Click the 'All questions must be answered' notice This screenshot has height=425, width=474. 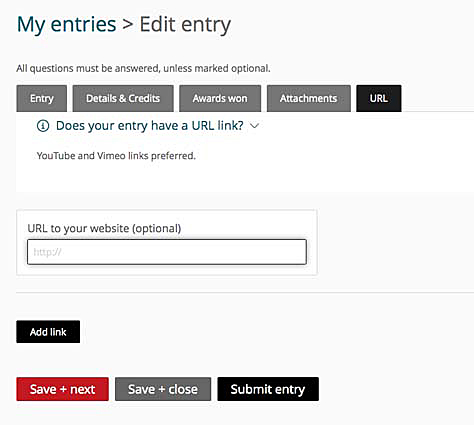(x=143, y=68)
